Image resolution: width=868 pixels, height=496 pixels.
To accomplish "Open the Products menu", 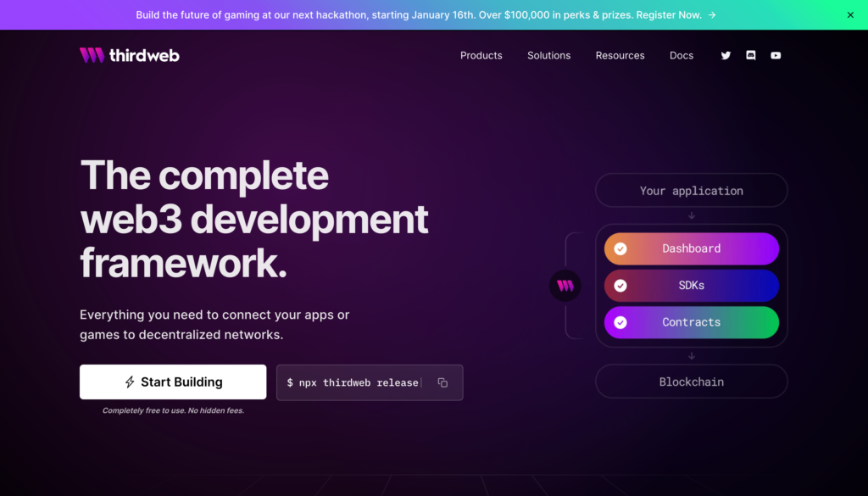I will pyautogui.click(x=481, y=55).
